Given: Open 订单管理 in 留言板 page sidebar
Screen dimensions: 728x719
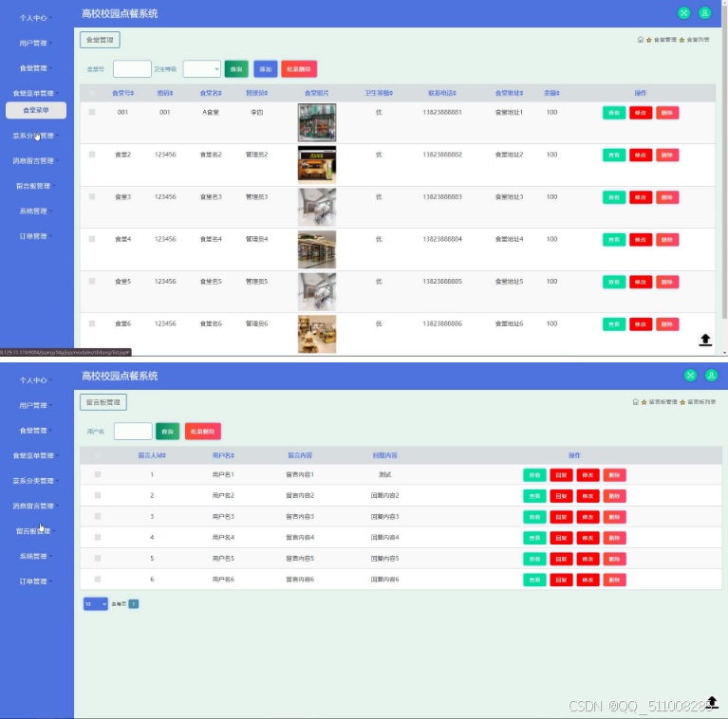Looking at the screenshot, I should [35, 581].
